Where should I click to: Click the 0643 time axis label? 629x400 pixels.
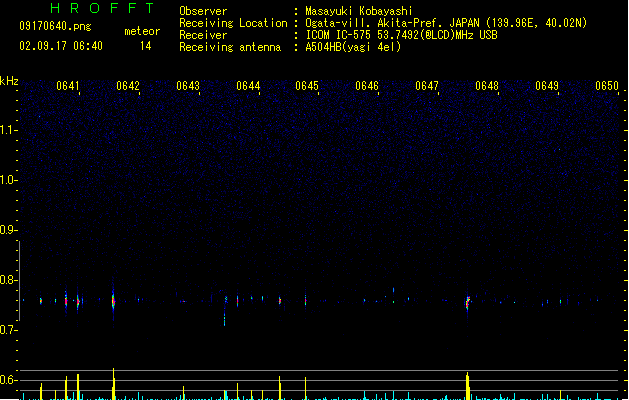click(x=188, y=86)
